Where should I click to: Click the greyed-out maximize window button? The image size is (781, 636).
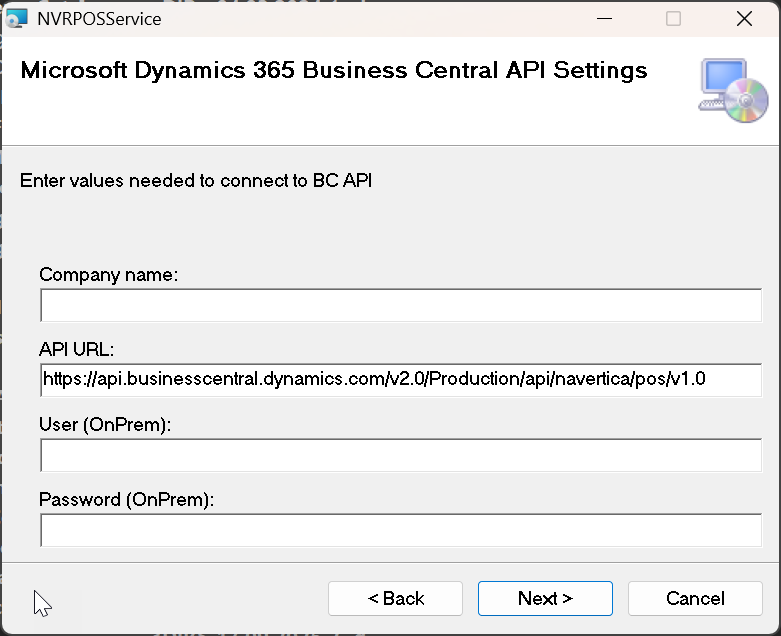673,19
